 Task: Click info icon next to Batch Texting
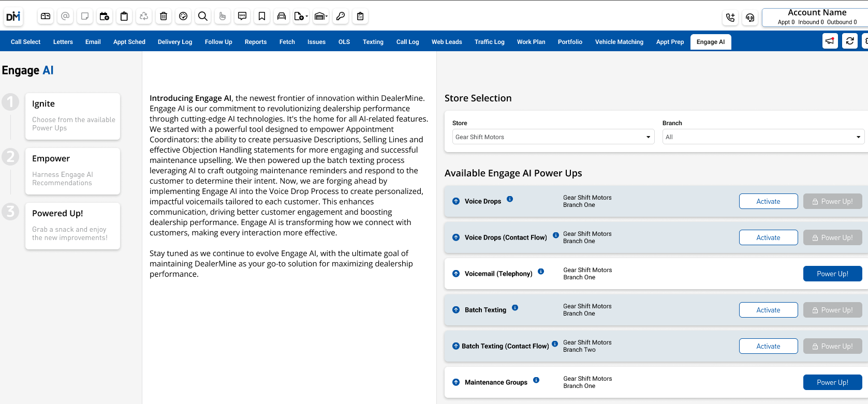click(515, 308)
